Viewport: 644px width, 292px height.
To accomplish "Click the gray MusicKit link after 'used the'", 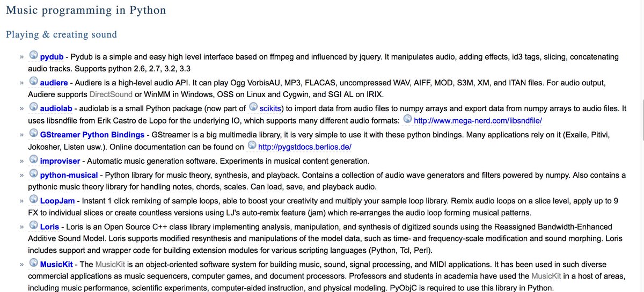I will point(547,276).
